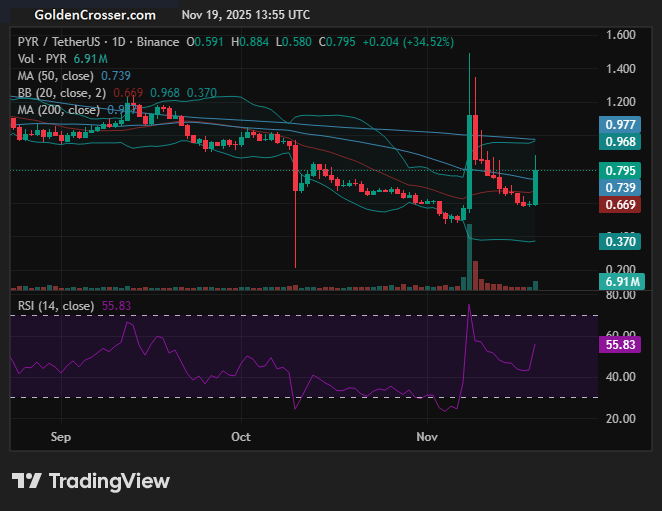
Task: Click the 0.968 upper band price tag
Action: 620,141
